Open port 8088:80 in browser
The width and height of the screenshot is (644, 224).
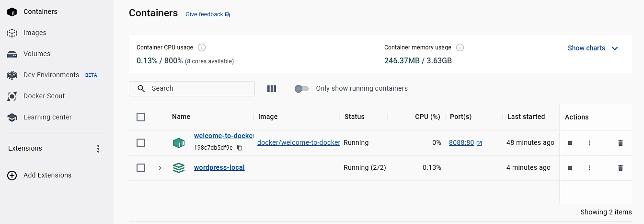(461, 142)
